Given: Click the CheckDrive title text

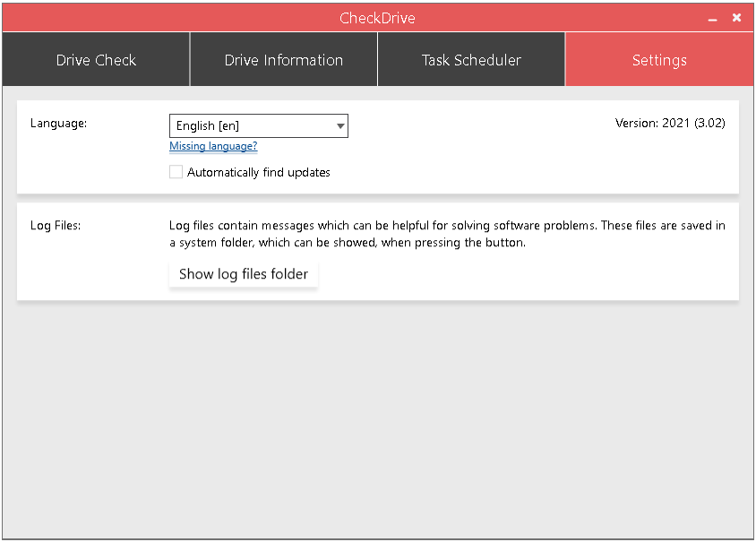Looking at the screenshot, I should coord(377,18).
